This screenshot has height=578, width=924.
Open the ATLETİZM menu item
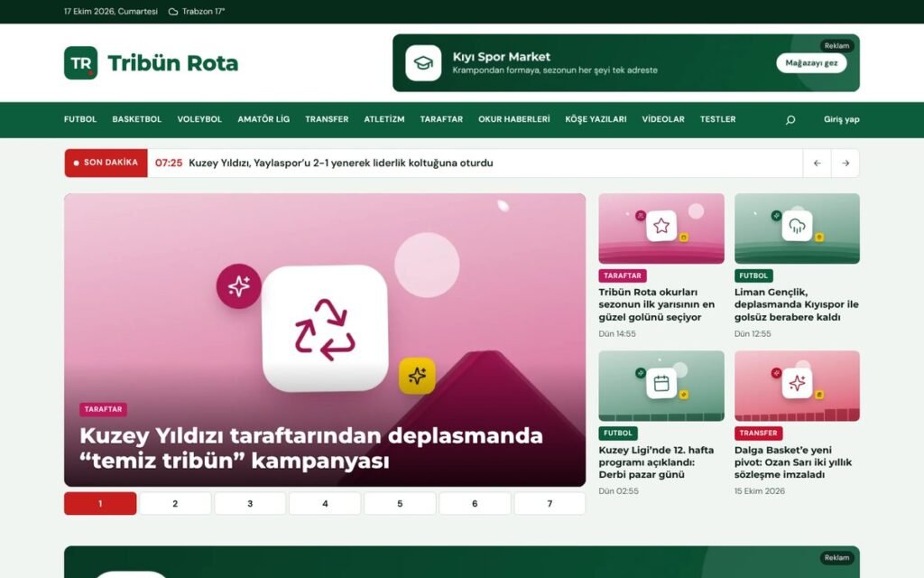point(384,119)
